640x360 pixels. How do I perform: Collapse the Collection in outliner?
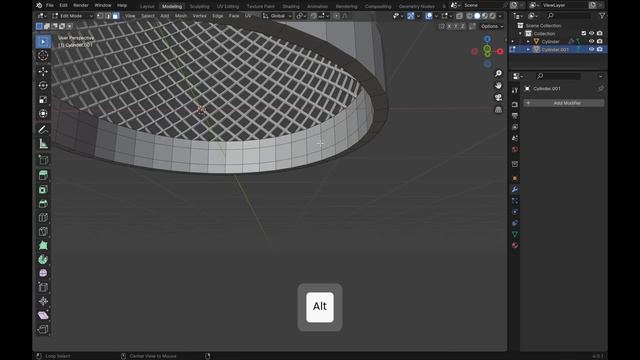coord(520,33)
